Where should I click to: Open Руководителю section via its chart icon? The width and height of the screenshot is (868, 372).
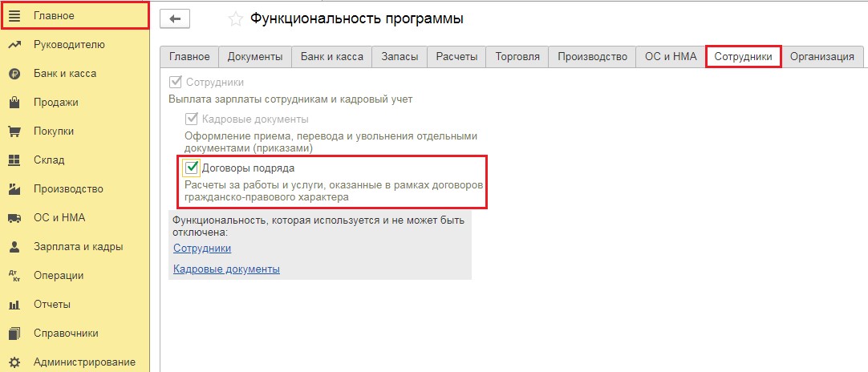[x=14, y=45]
